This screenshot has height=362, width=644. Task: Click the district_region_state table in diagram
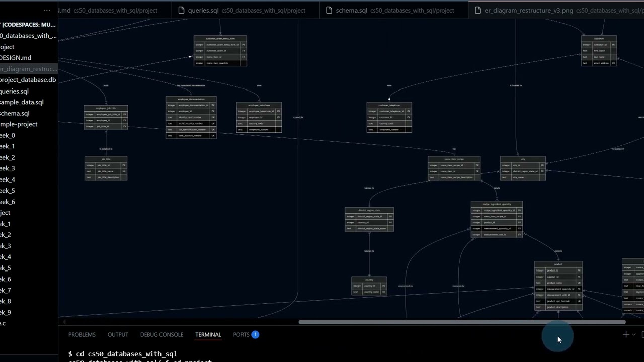click(x=369, y=220)
